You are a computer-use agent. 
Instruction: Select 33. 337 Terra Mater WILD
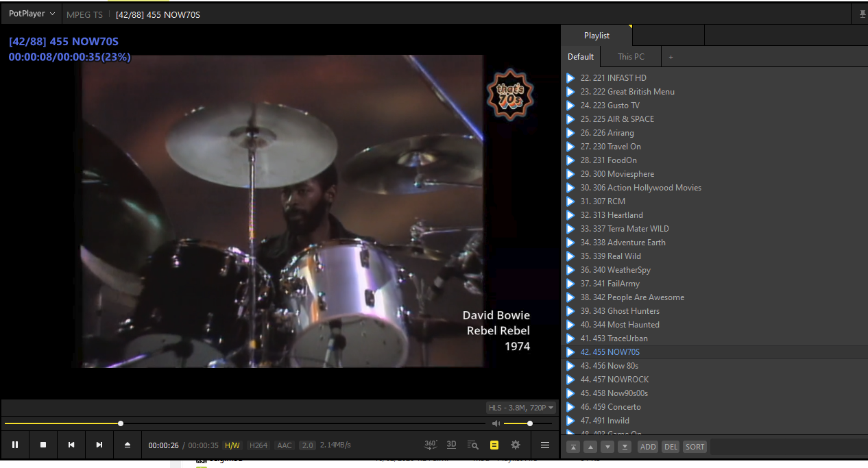715,229
